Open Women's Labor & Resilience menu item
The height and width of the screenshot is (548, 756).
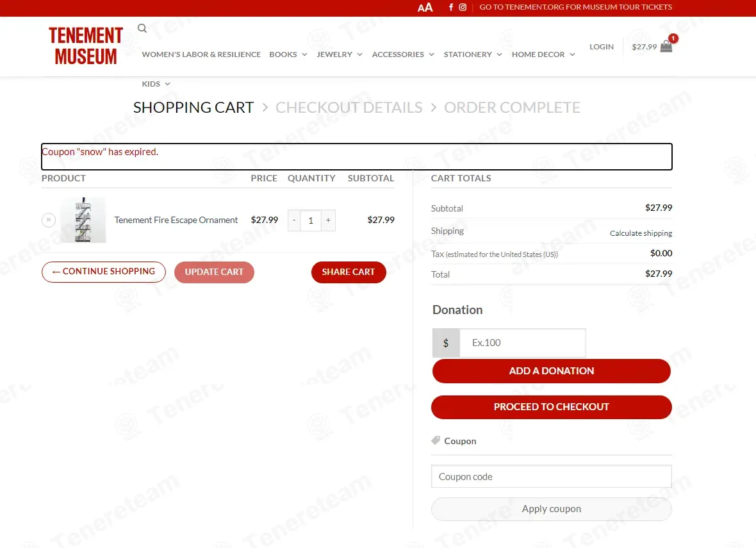tap(201, 54)
